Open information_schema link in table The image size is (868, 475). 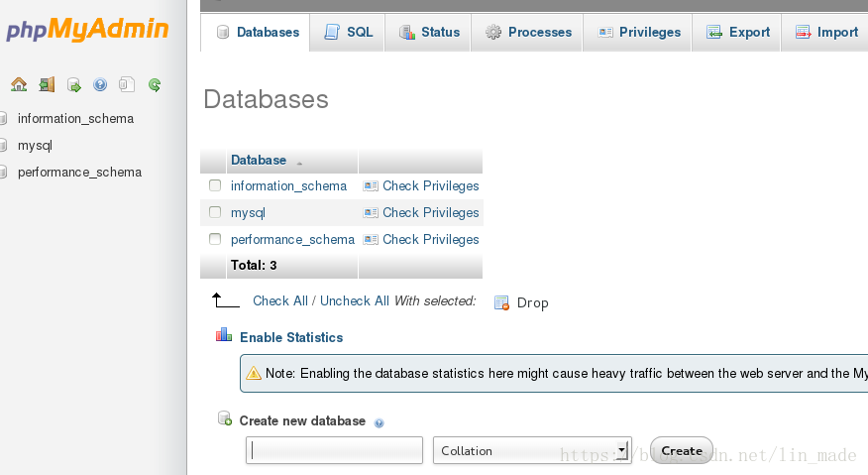point(288,186)
